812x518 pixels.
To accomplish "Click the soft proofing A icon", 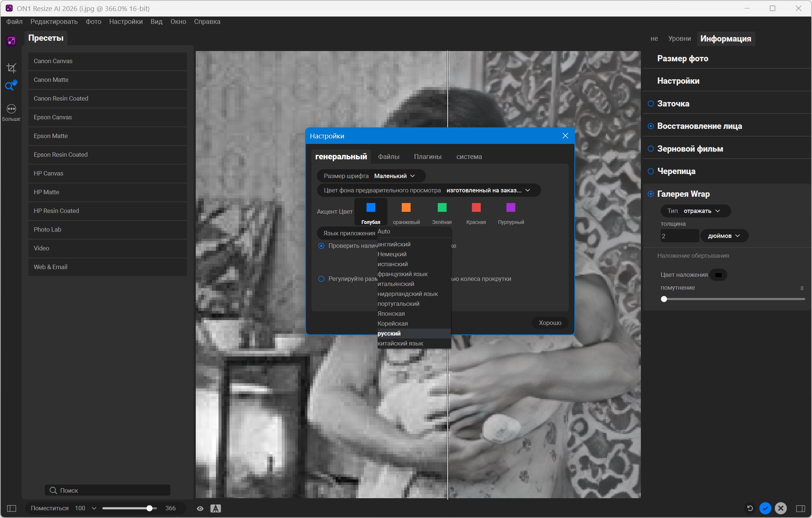I will click(216, 508).
